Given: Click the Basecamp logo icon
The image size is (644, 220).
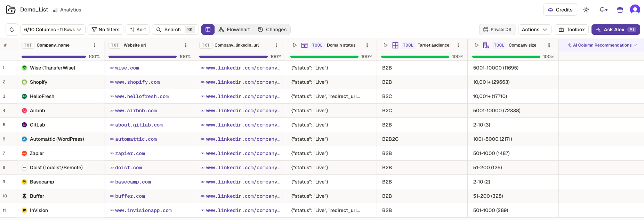Looking at the screenshot, I should pos(24,182).
